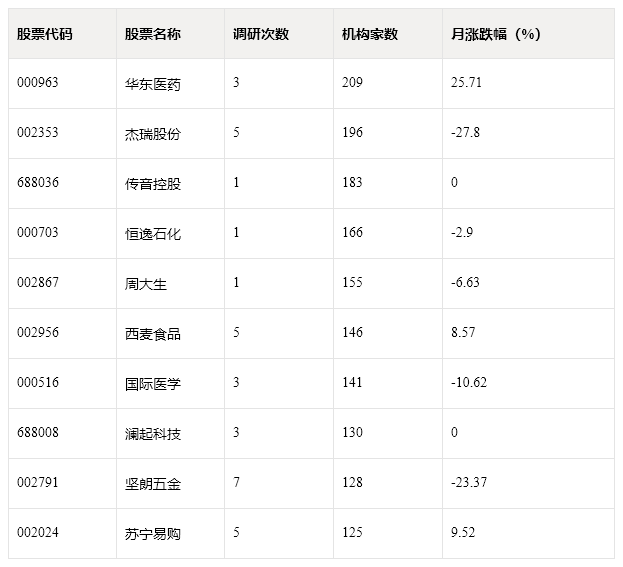The height and width of the screenshot is (567, 623).
Task: Select stock code 000703
Action: [38, 232]
